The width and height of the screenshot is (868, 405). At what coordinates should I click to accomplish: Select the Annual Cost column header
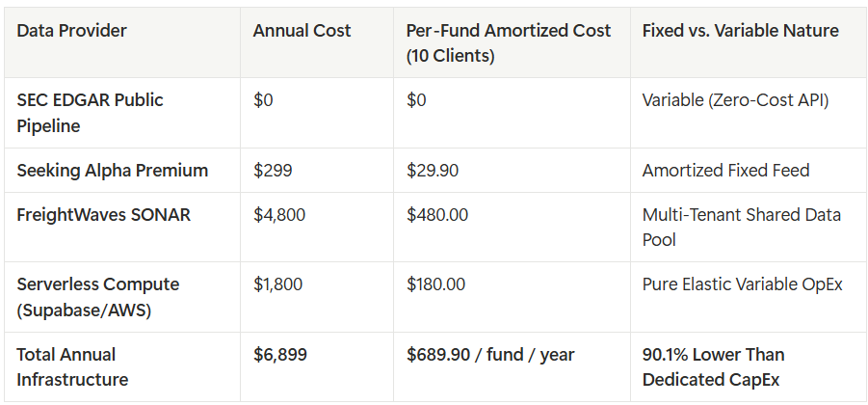tap(302, 31)
